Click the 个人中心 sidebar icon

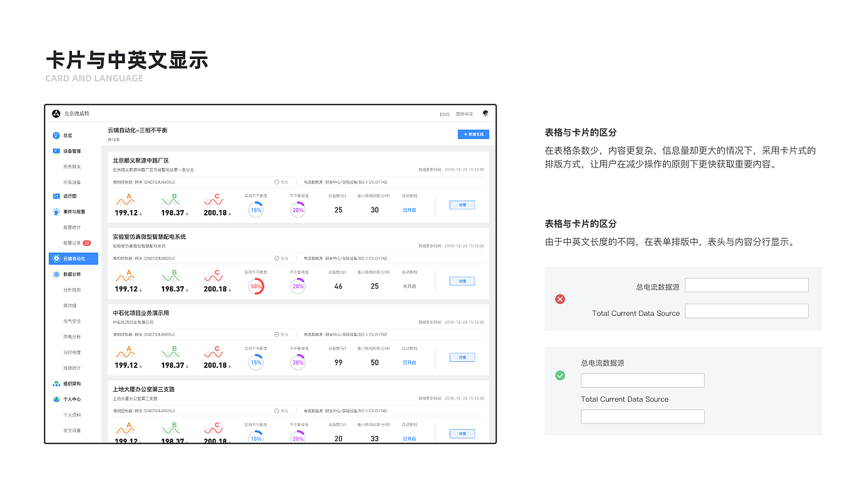(x=57, y=399)
